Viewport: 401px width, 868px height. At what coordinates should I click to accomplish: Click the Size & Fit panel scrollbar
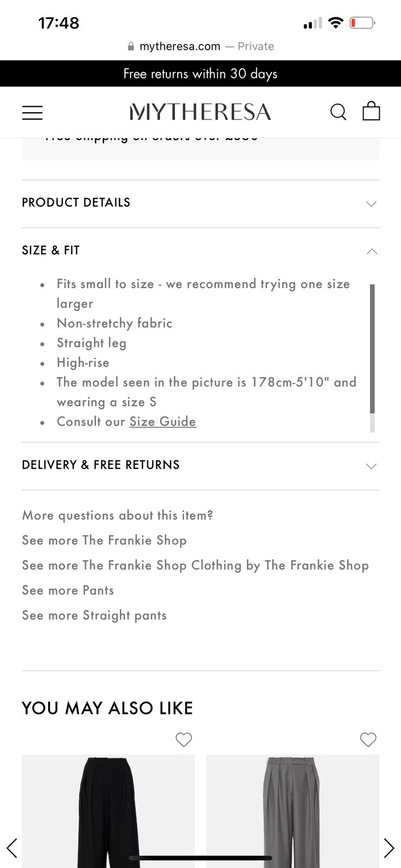pos(372,358)
